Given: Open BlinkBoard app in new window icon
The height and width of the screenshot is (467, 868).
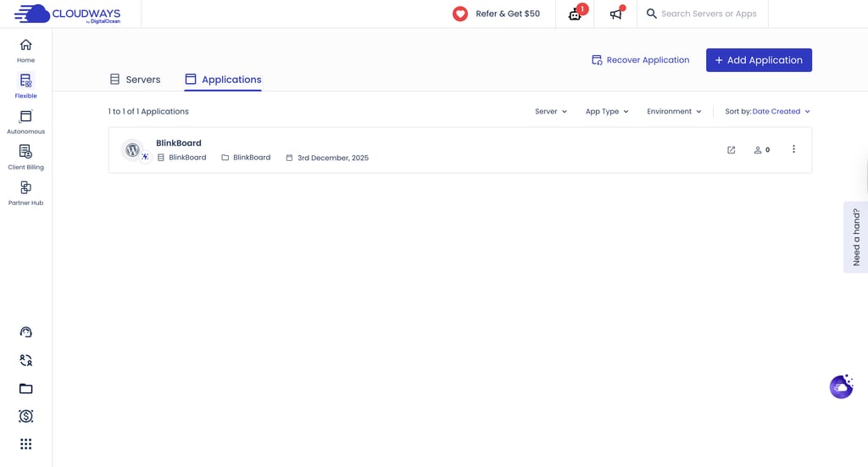Looking at the screenshot, I should [x=732, y=150].
